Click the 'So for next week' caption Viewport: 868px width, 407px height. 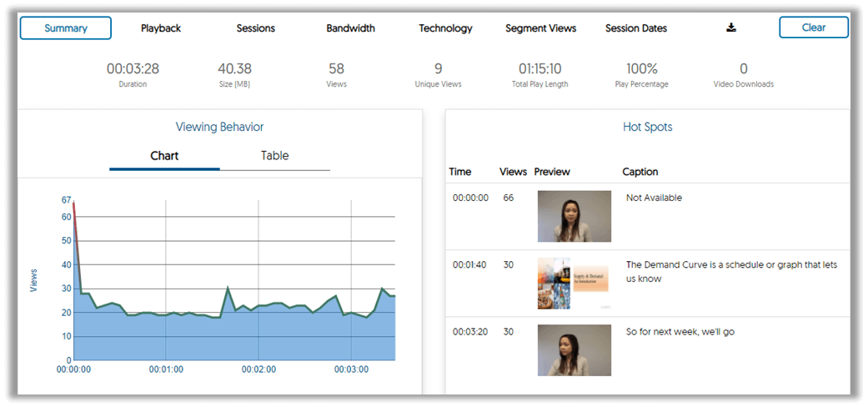[x=680, y=332]
